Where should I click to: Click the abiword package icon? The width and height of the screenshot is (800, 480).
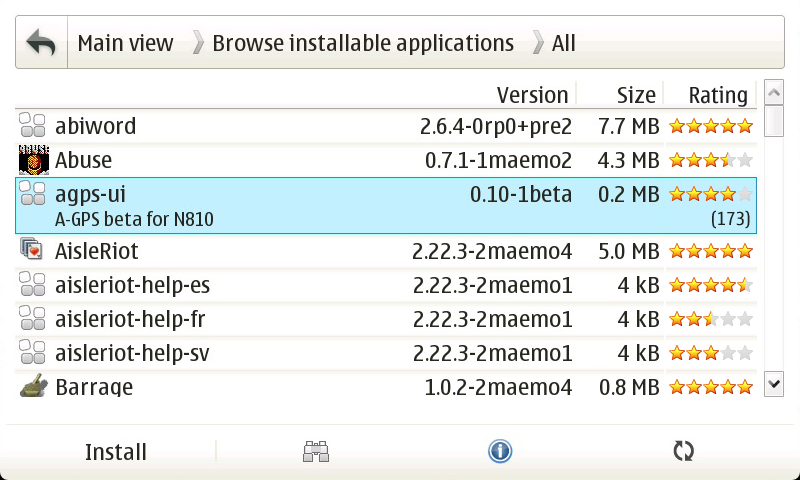[33, 126]
